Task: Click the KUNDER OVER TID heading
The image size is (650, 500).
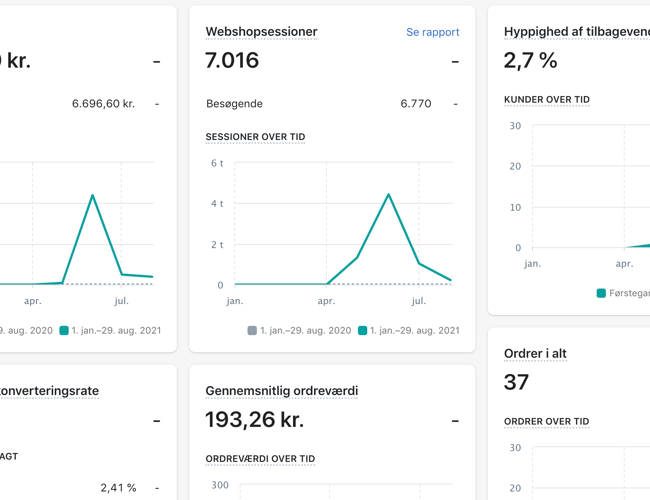Action: [546, 100]
